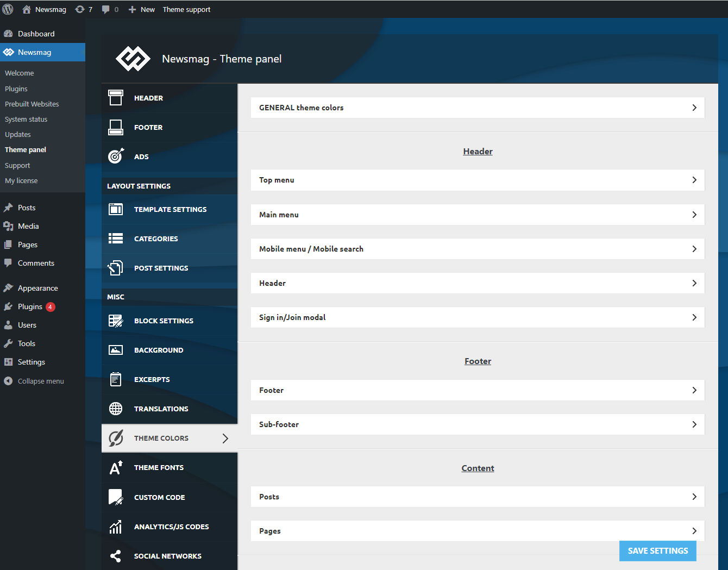Expand the Main menu colors row

(x=478, y=215)
